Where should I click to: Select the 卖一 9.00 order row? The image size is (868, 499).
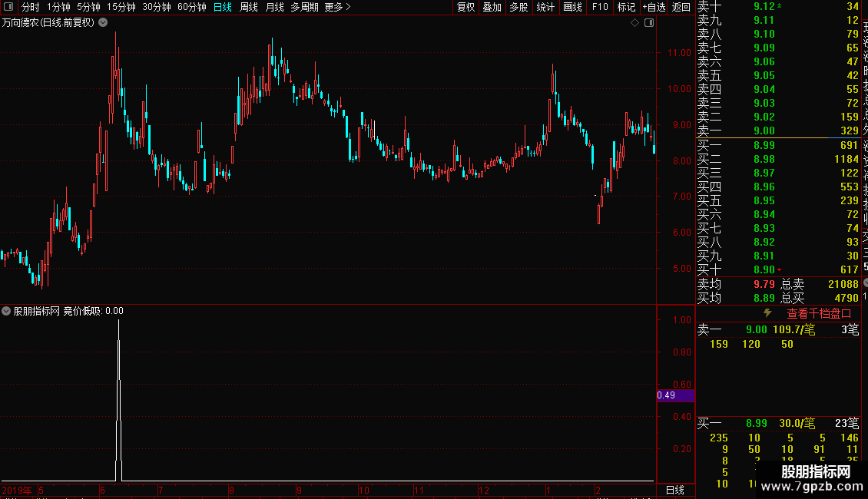778,131
